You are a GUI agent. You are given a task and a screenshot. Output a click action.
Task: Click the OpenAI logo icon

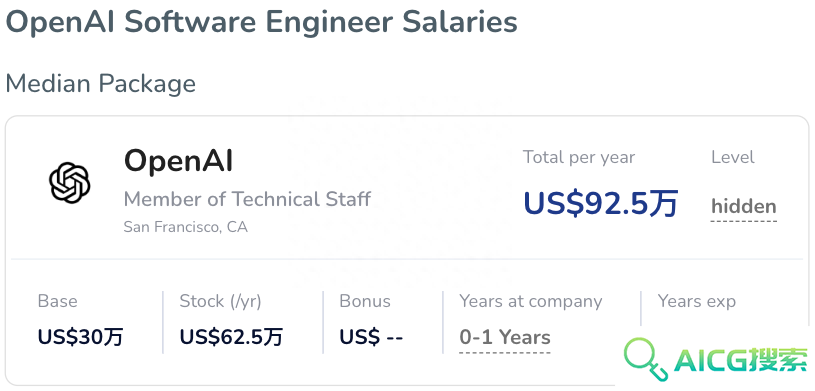coord(70,183)
